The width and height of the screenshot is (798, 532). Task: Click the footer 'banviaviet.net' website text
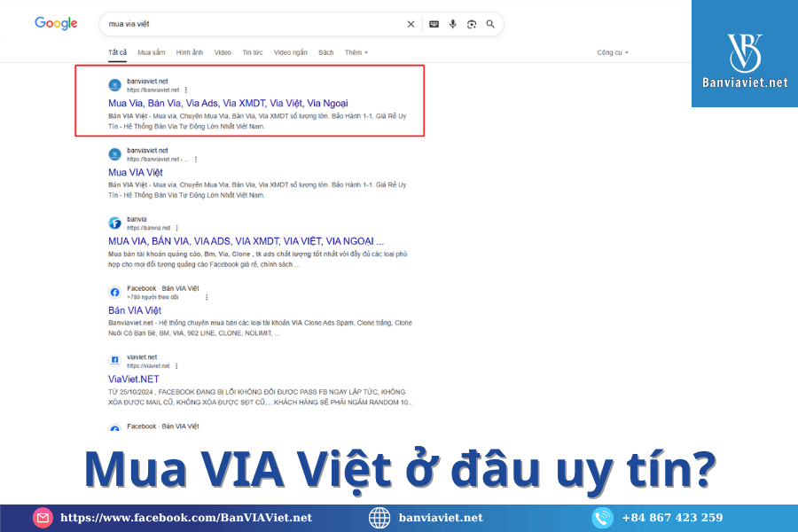(441, 518)
